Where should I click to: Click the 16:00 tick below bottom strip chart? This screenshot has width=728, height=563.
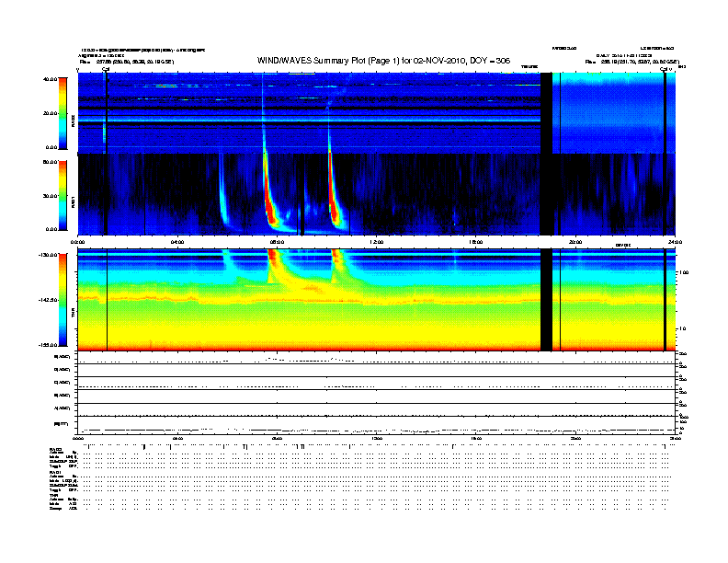pos(476,439)
